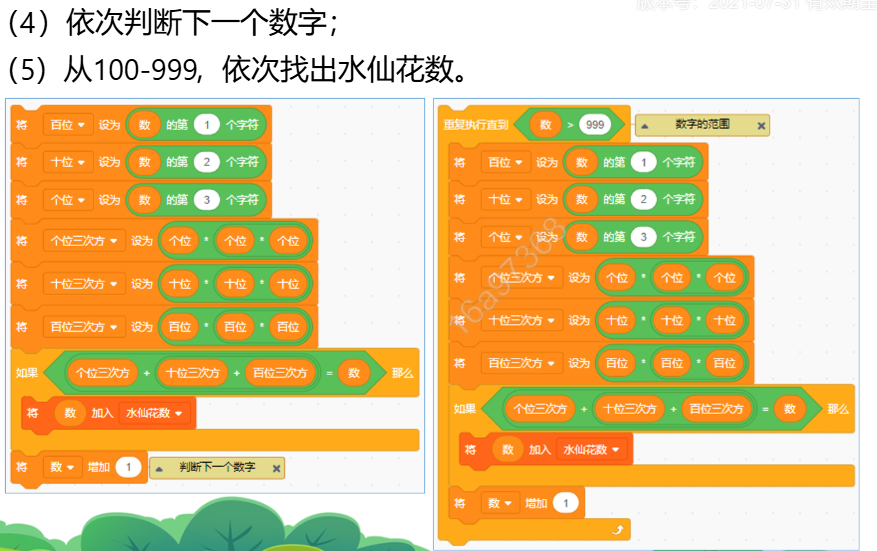The height and width of the screenshot is (551, 877).
Task: Close the 数字的范围 comment via its X
Action: pos(761,126)
